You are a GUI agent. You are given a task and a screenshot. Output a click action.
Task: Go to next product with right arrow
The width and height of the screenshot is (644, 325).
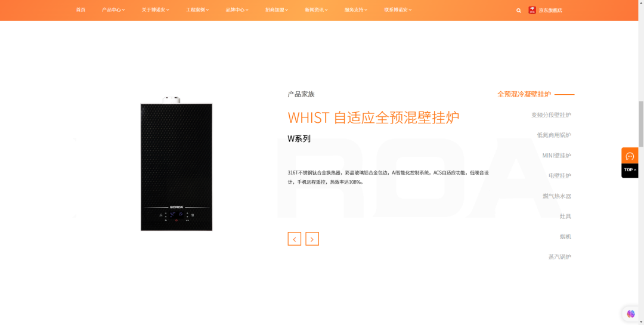point(312,239)
